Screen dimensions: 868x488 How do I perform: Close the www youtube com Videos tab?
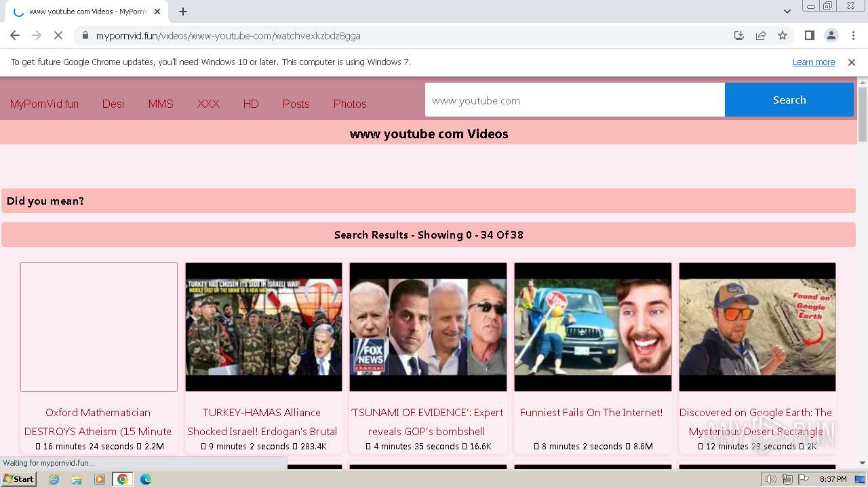tap(157, 12)
